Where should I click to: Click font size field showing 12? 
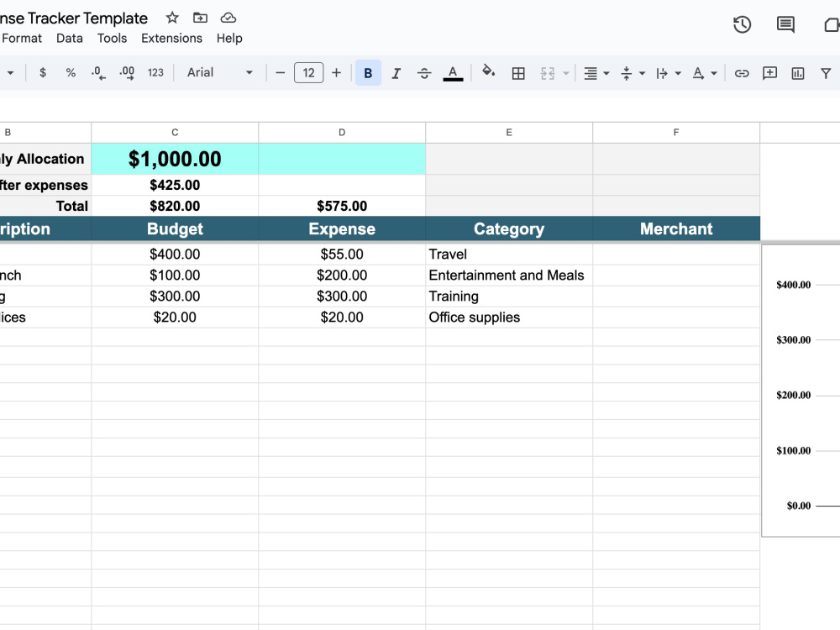(308, 72)
